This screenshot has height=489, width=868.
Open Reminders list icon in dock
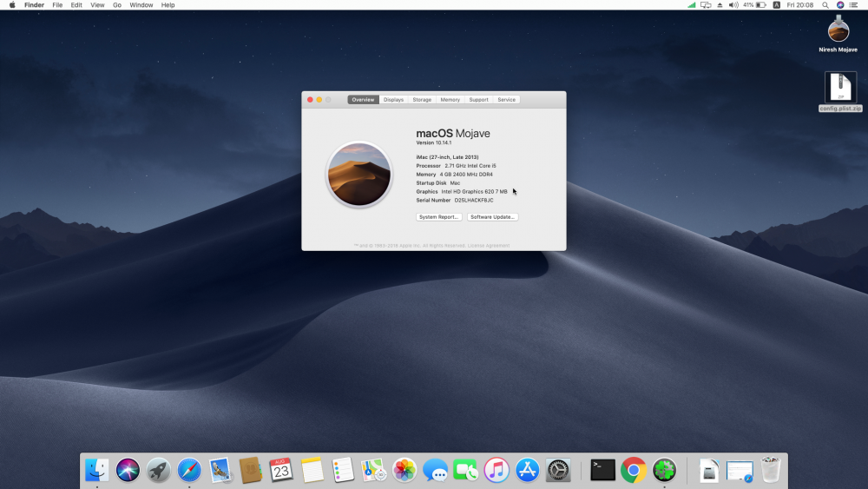(x=343, y=470)
